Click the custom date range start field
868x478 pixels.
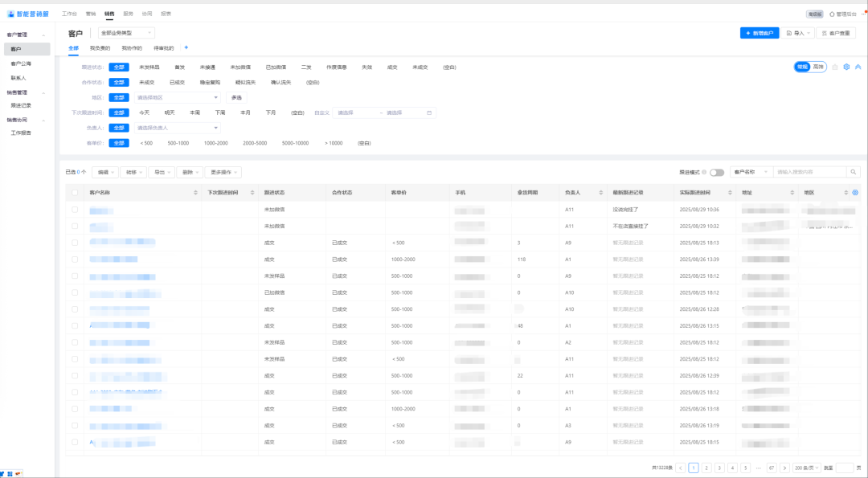tap(355, 112)
